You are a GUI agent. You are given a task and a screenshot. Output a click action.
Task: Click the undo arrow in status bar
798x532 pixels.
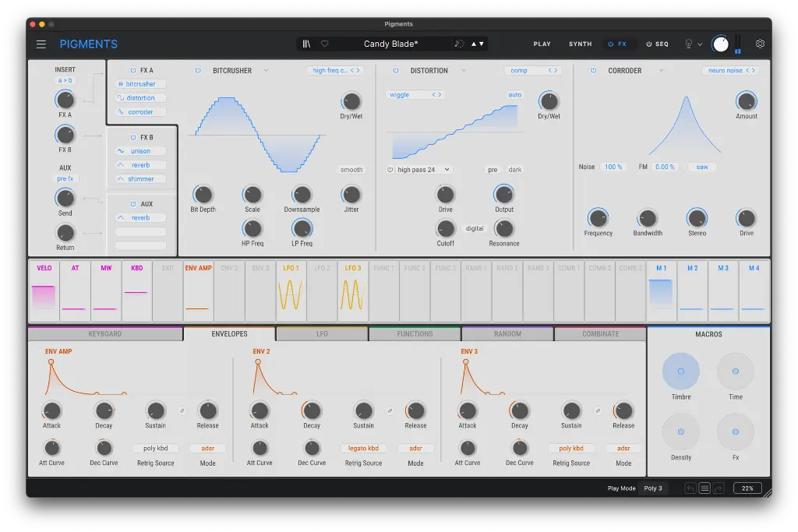[x=690, y=488]
